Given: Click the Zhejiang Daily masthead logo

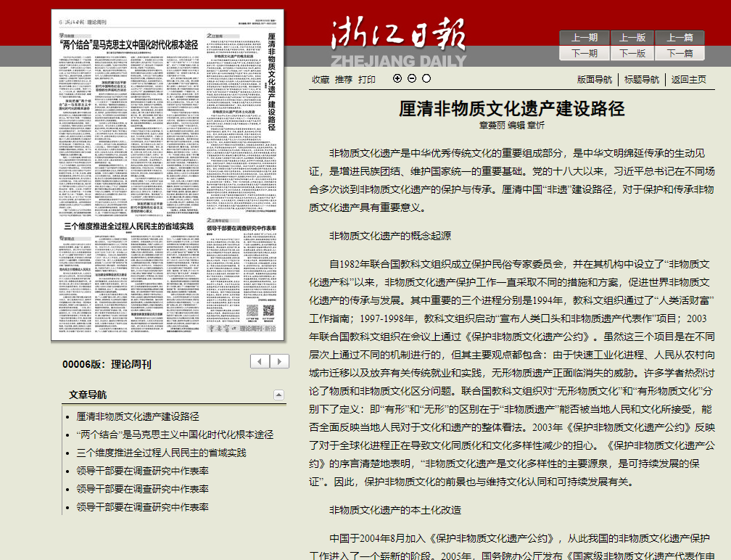Looking at the screenshot, I should click(397, 41).
